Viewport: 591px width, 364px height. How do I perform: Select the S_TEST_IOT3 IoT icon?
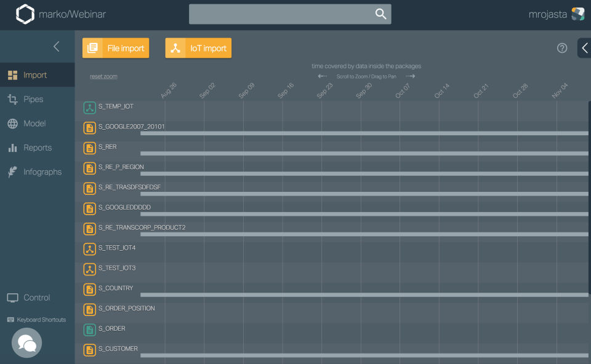89,269
